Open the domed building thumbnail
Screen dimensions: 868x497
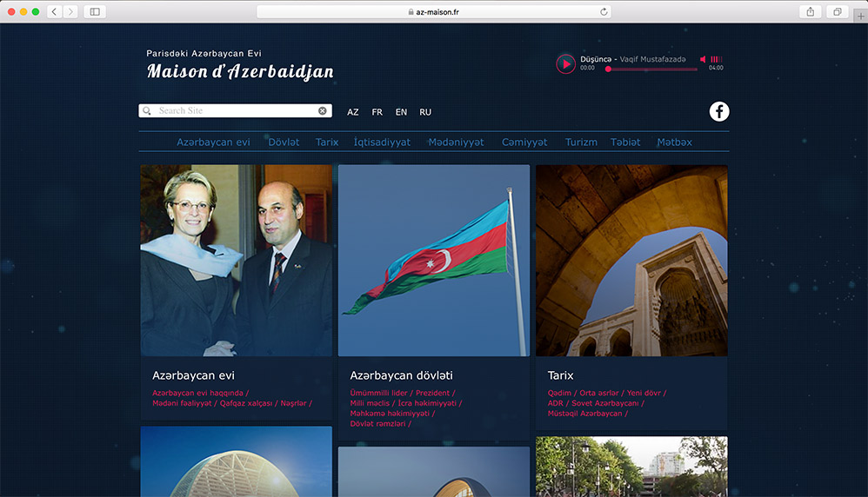237,461
